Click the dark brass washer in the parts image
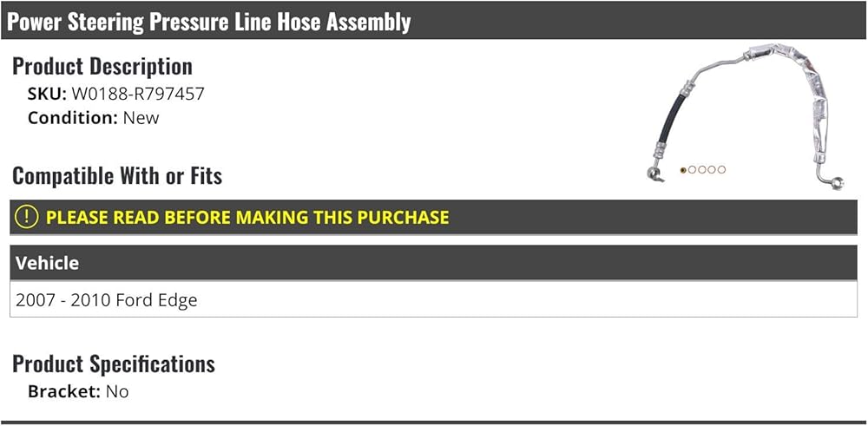The height and width of the screenshot is (426, 868). pos(683,170)
